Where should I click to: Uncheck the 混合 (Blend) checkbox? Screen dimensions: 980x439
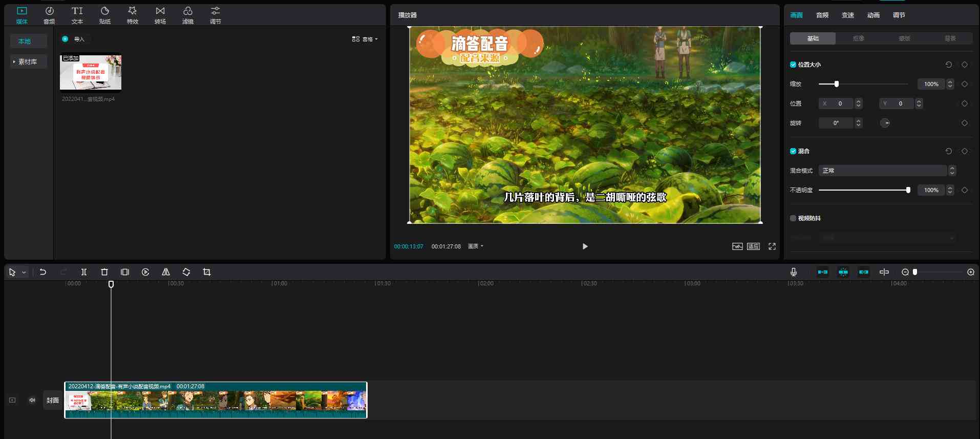pyautogui.click(x=793, y=151)
